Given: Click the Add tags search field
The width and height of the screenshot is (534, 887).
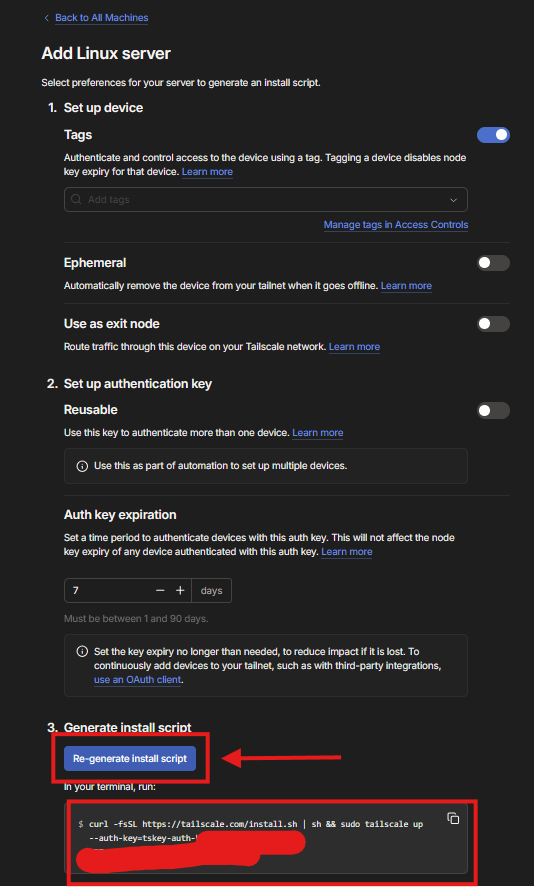Looking at the screenshot, I should click(x=266, y=200).
